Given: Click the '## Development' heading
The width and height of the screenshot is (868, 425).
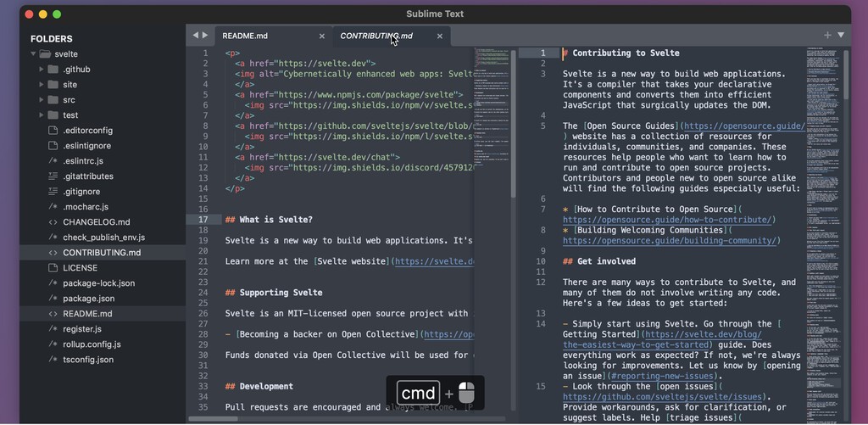Looking at the screenshot, I should (x=259, y=386).
